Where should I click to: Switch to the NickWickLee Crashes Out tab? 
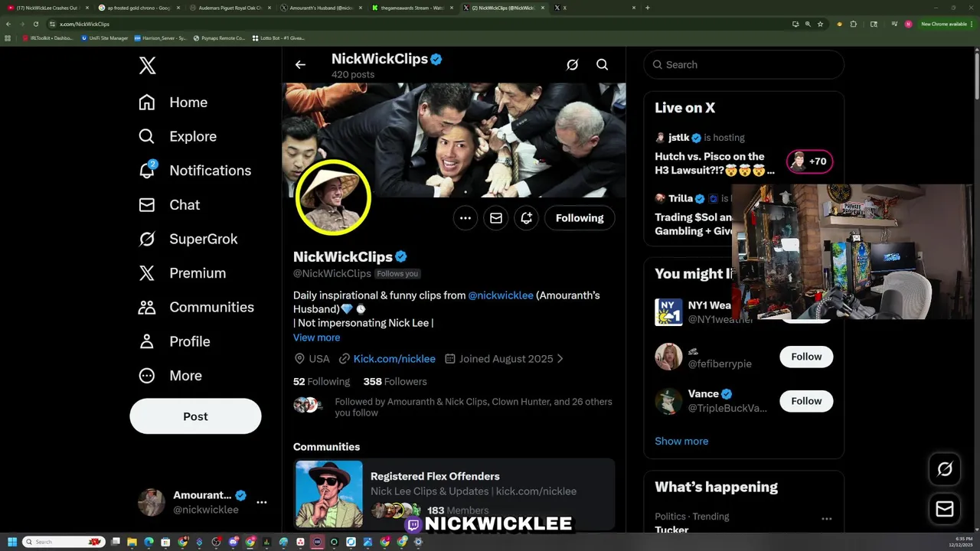pyautogui.click(x=47, y=8)
